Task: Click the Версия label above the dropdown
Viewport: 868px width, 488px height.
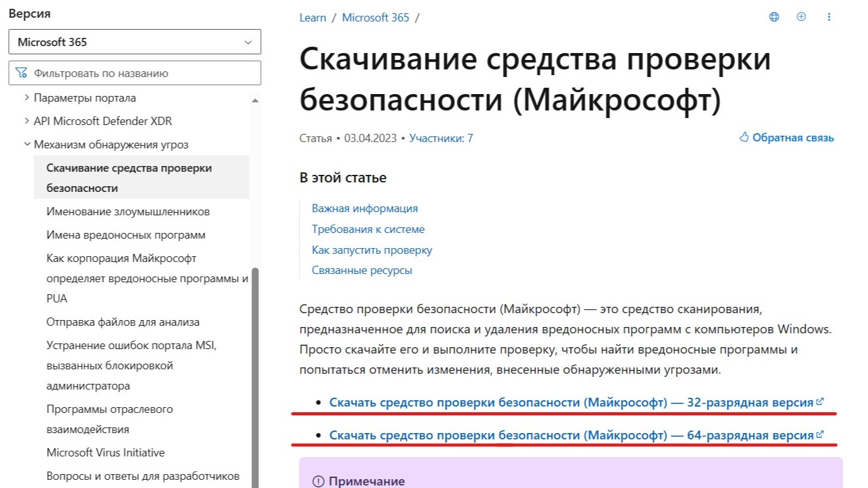Action: pyautogui.click(x=30, y=13)
